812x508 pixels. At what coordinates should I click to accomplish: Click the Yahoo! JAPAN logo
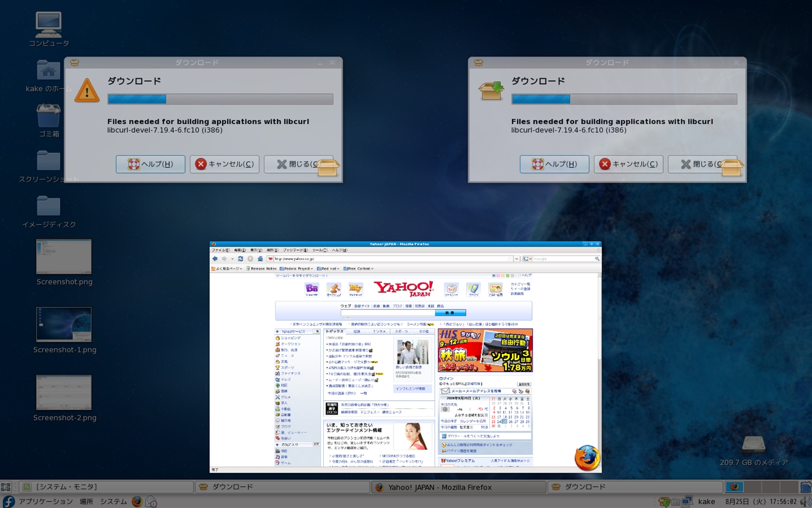pyautogui.click(x=404, y=289)
